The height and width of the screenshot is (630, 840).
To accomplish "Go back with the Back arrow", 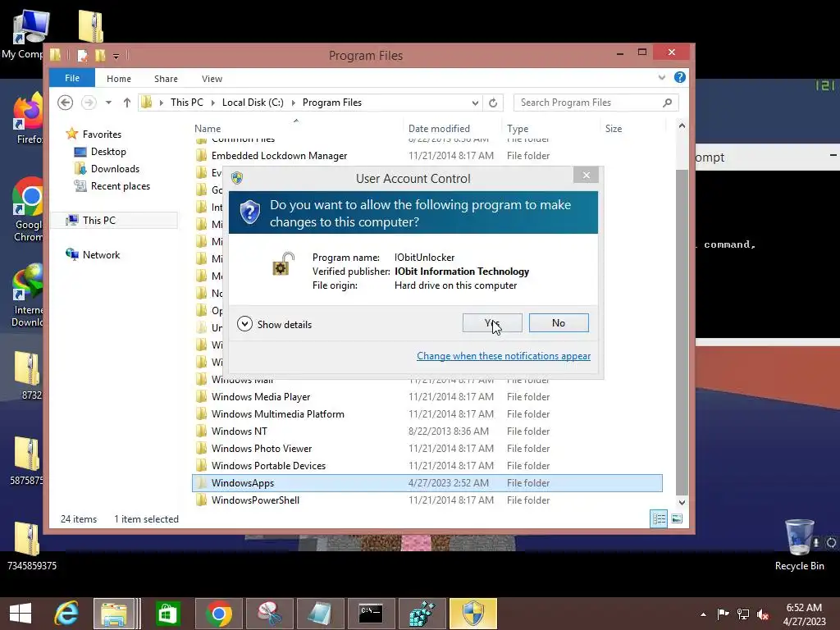I will coord(66,103).
